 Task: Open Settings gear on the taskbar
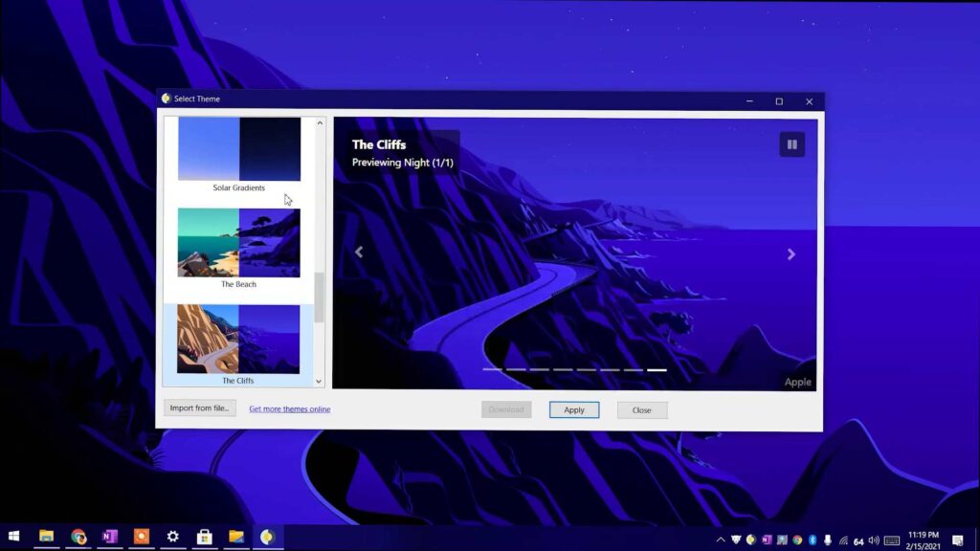coord(173,537)
